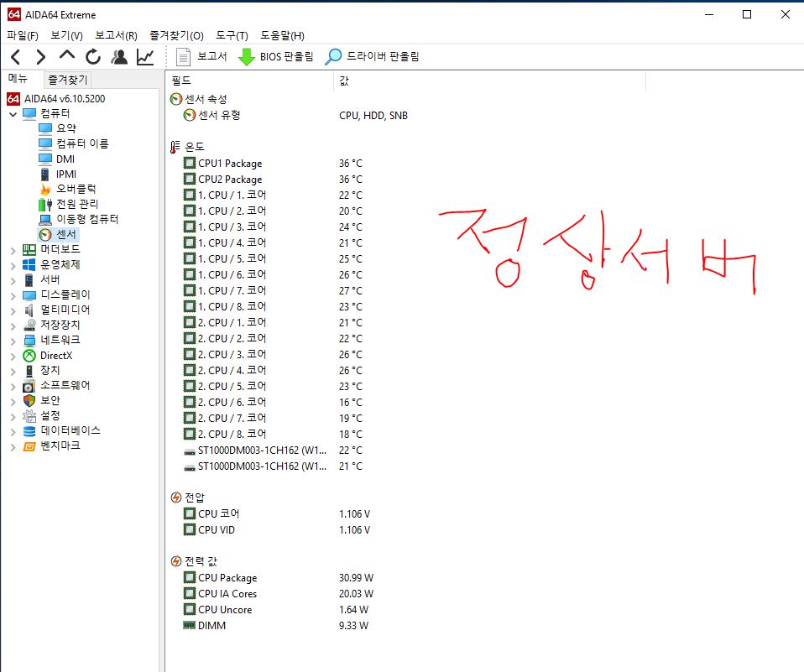Select AIDA64 v6.10.5200 root item

tap(56, 98)
